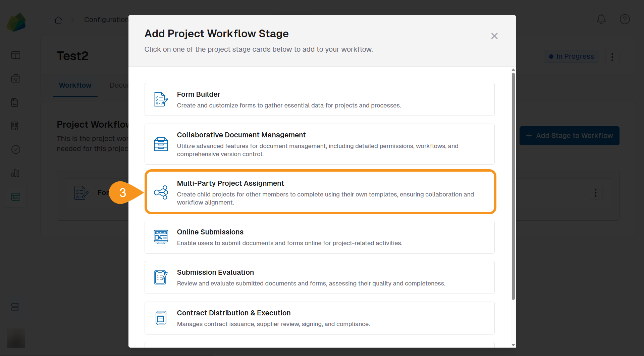The image size is (644, 356).
Task: Click the server icon at sidebar bottom
Action: tap(15, 307)
